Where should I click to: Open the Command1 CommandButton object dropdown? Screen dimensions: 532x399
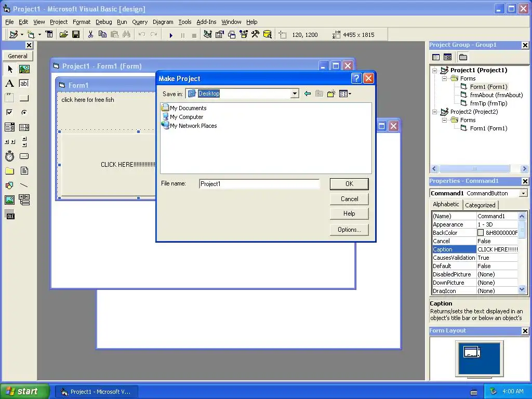pyautogui.click(x=524, y=193)
